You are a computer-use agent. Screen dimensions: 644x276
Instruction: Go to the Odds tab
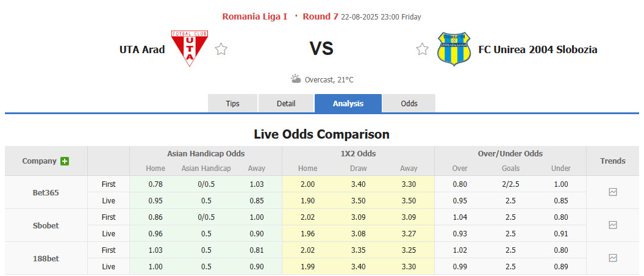click(409, 103)
